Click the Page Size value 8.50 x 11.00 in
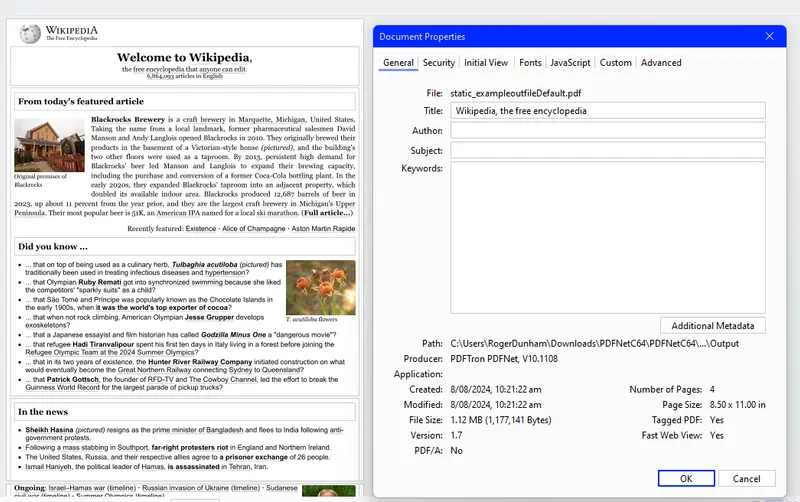Viewport: 800px width, 502px height. [737, 405]
